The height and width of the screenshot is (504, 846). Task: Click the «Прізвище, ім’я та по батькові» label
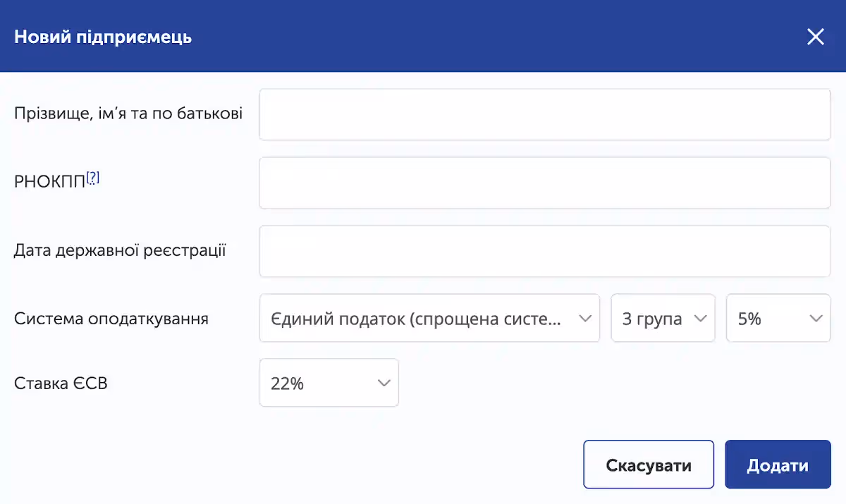click(128, 113)
